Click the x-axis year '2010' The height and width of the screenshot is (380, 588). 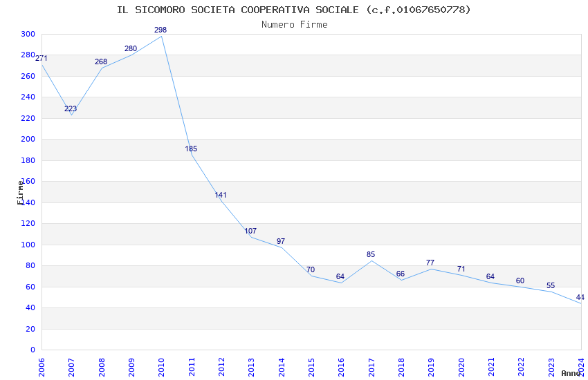click(162, 368)
